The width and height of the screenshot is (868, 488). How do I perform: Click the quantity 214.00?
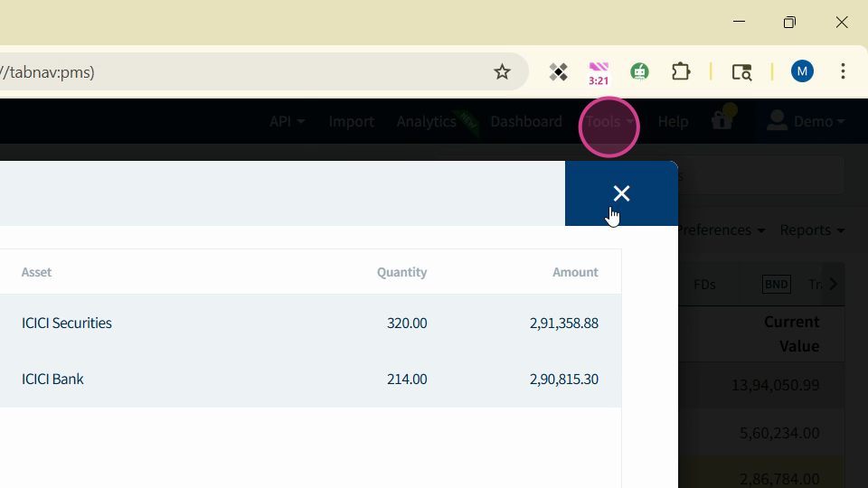click(x=407, y=379)
